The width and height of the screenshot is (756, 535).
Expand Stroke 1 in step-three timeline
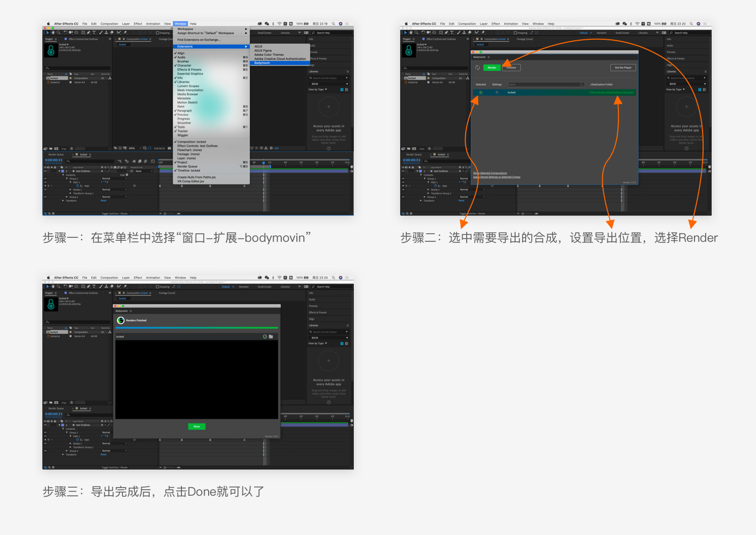[70, 443]
